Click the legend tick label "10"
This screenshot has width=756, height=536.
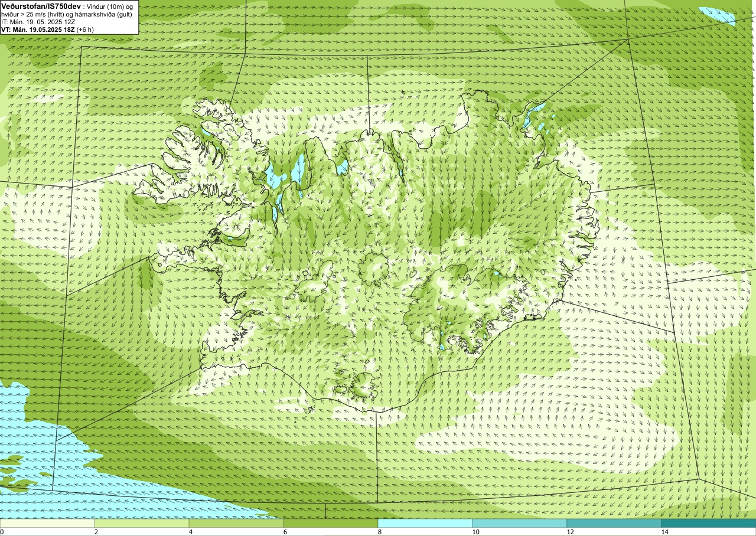coord(475,532)
